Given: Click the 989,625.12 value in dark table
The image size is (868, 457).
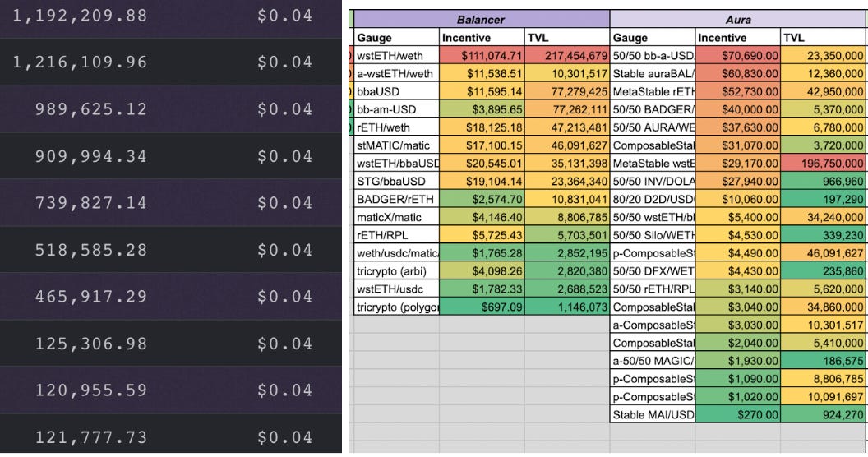Looking at the screenshot, I should coord(91,109).
